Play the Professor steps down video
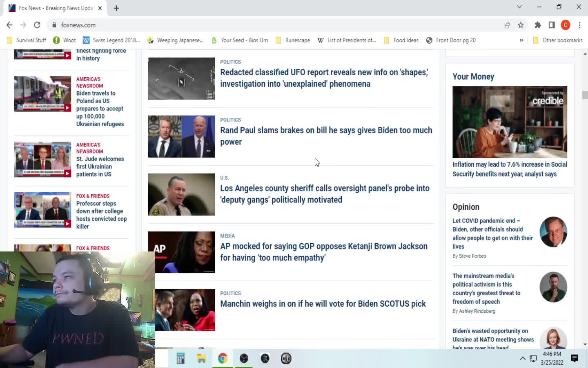 42,210
